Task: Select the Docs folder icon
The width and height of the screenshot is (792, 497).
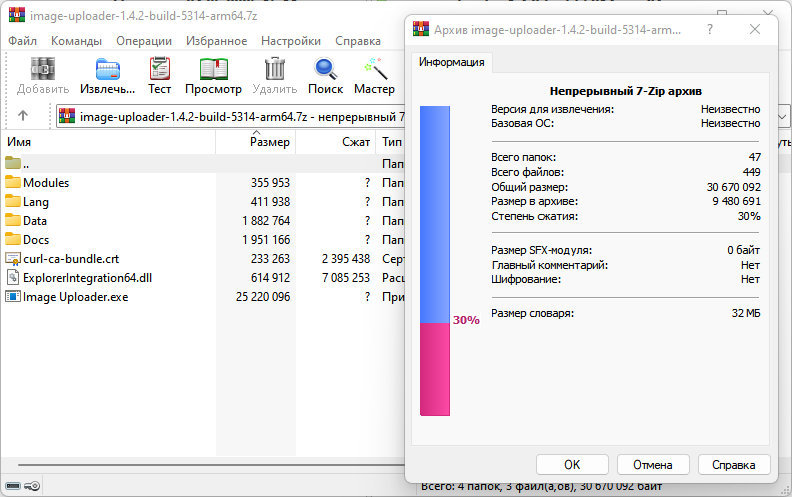Action: (x=13, y=239)
